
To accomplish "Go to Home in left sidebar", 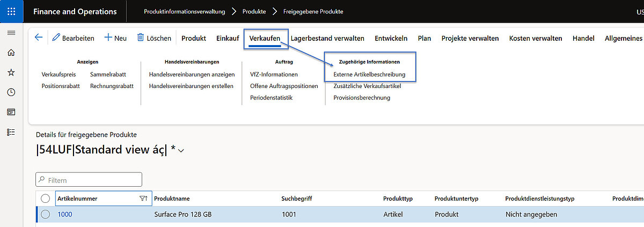I will click(x=11, y=53).
